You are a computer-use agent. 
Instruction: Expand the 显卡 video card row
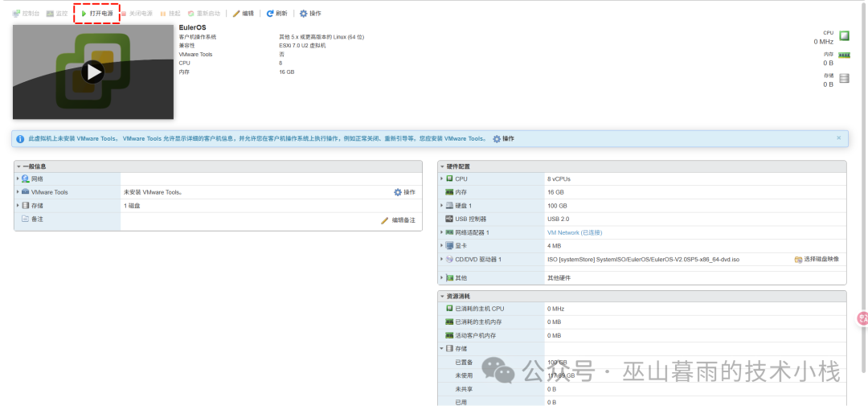(442, 245)
